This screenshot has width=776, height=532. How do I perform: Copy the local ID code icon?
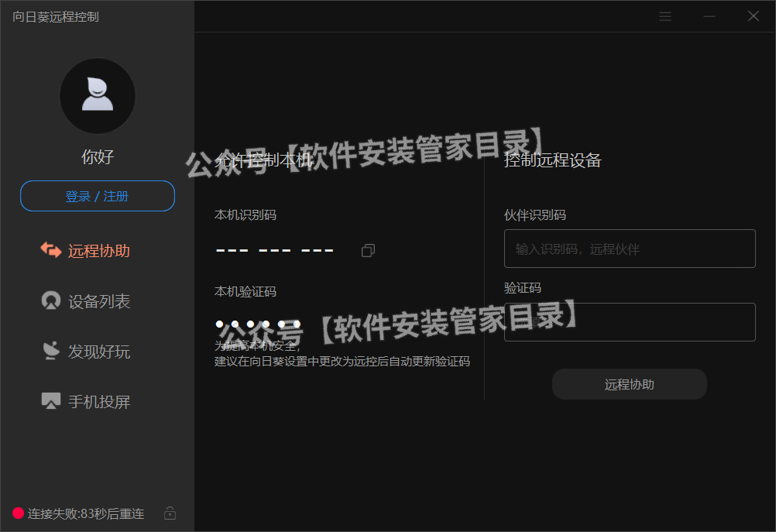point(368,250)
